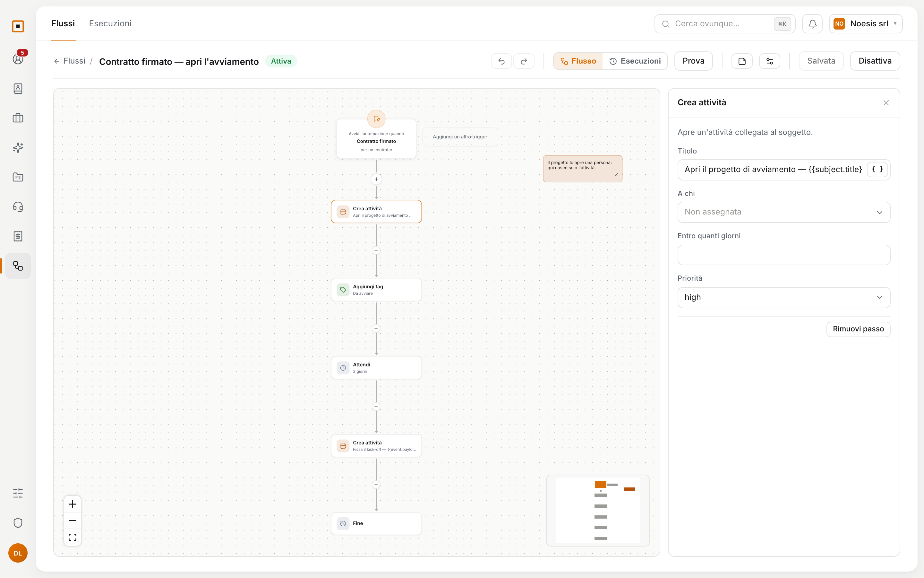Image resolution: width=924 pixels, height=578 pixels.
Task: Open the contacts sidebar icon
Action: (x=18, y=88)
